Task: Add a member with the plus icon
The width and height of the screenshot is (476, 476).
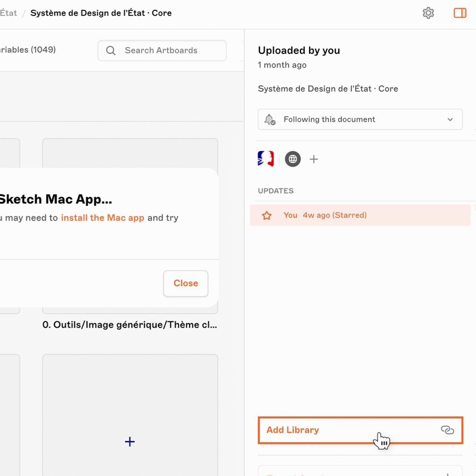Action: point(314,159)
